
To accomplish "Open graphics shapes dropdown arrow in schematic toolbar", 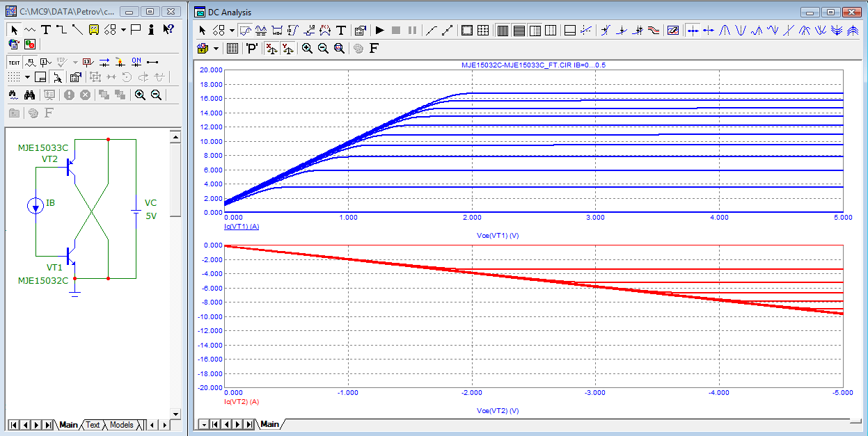I will point(123,29).
